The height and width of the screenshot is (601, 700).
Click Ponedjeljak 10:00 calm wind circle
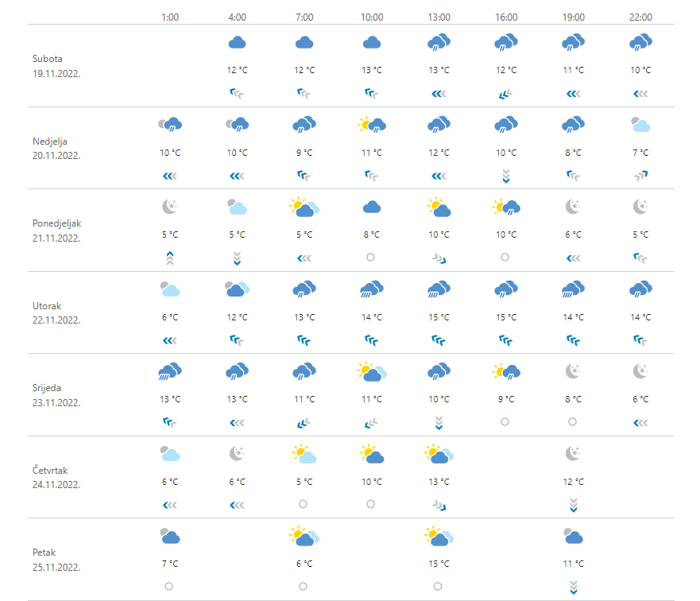coord(371,257)
